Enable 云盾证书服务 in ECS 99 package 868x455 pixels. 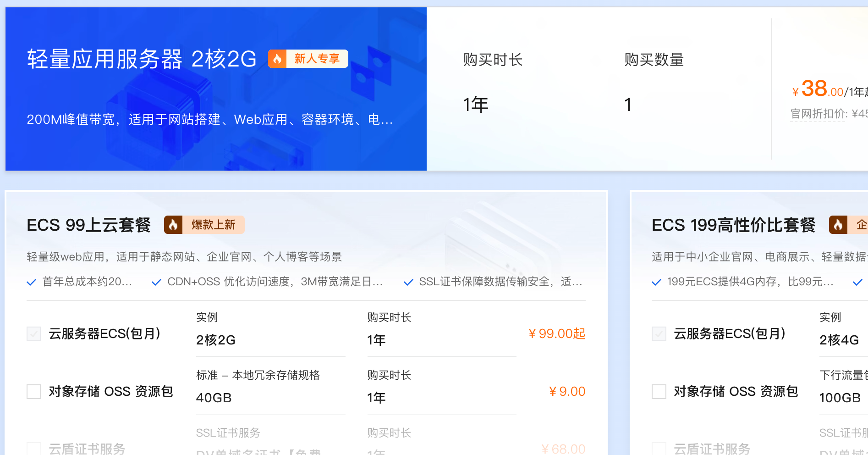33,449
